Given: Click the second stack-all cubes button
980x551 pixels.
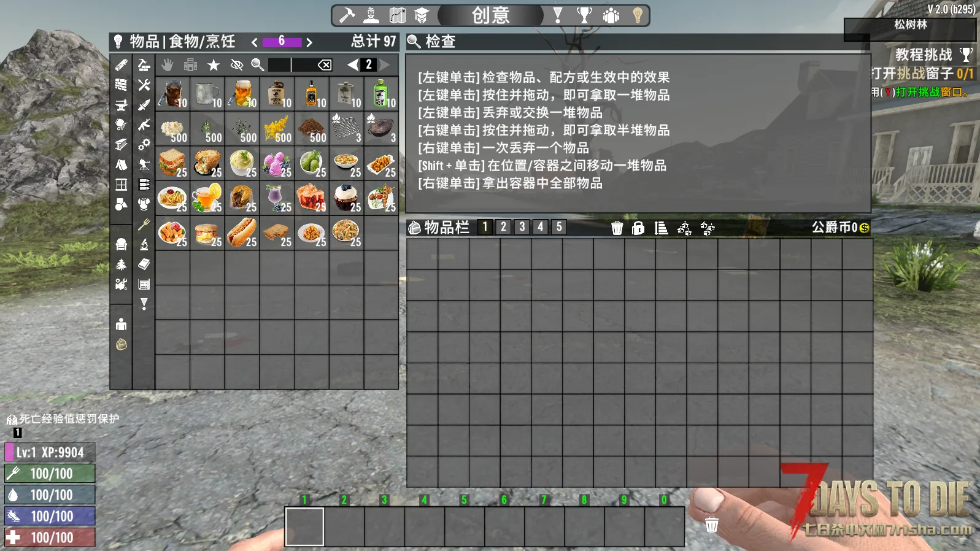Looking at the screenshot, I should tap(708, 228).
